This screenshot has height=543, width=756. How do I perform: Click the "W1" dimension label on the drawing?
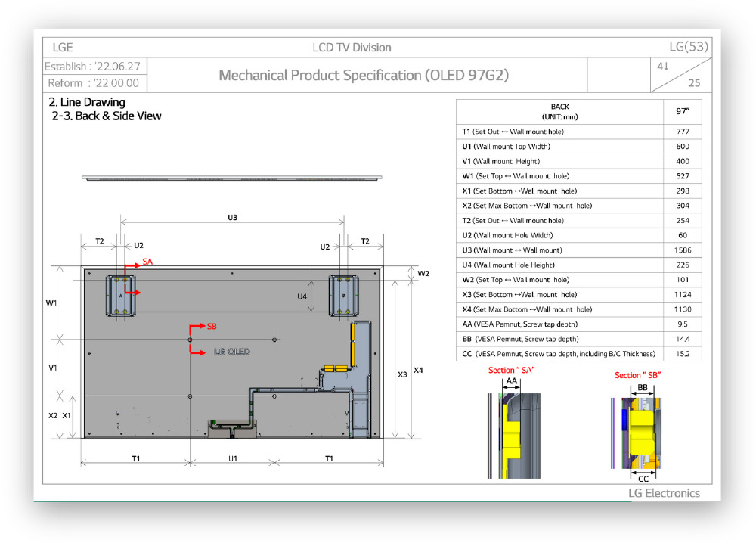point(51,303)
